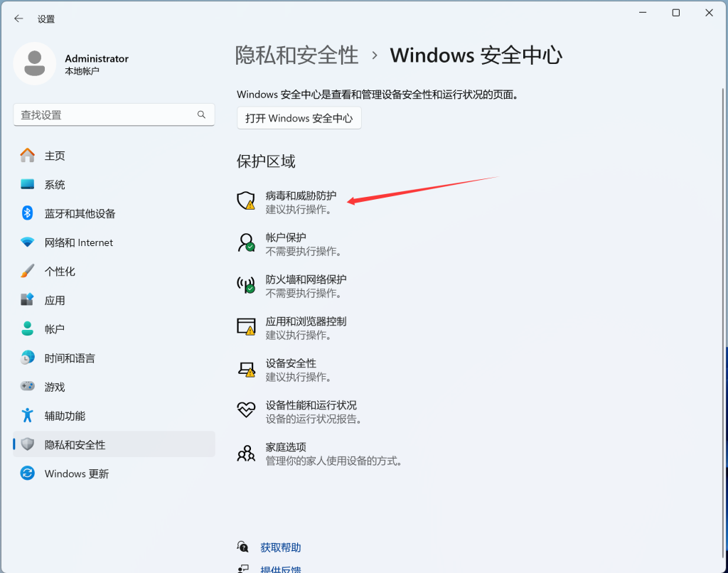
Task: Click the search magnifier icon
Action: 201,114
